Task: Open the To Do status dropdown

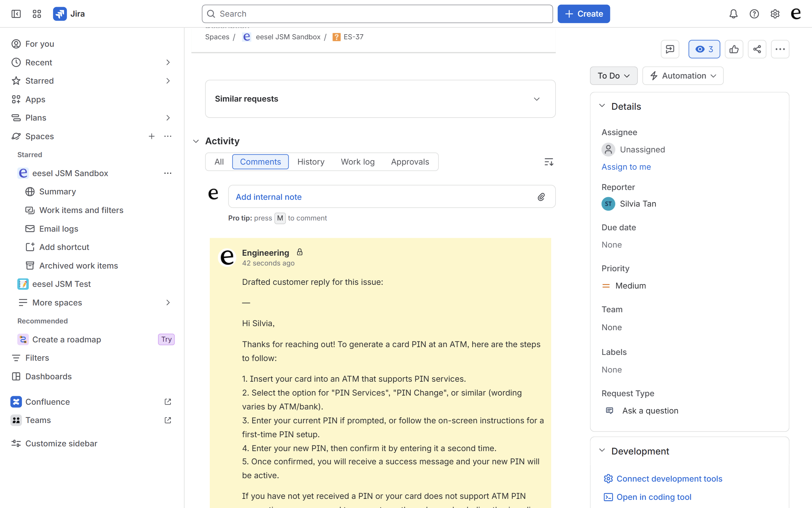Action: tap(614, 76)
